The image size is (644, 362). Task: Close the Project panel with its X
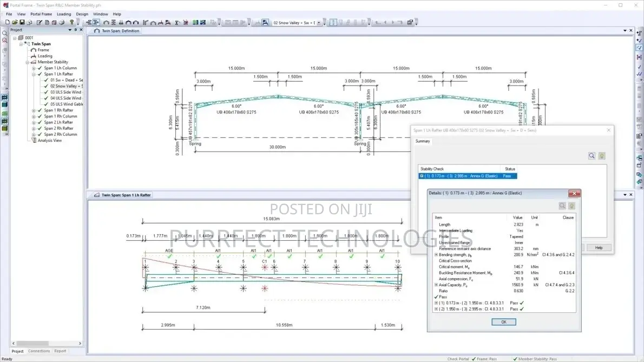click(x=81, y=30)
